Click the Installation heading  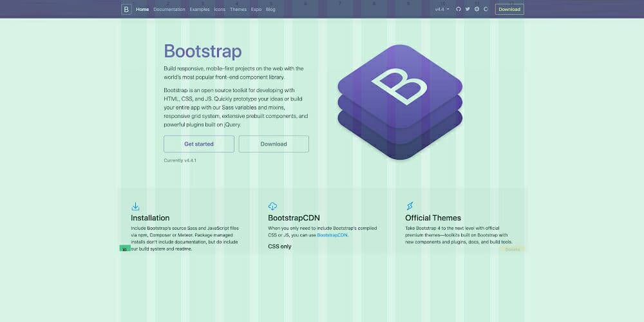[150, 218]
